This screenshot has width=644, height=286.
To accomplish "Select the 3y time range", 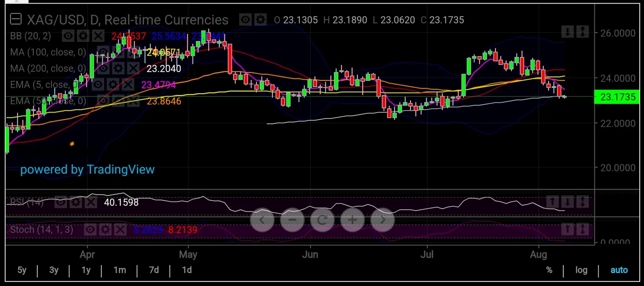I will coord(54,270).
